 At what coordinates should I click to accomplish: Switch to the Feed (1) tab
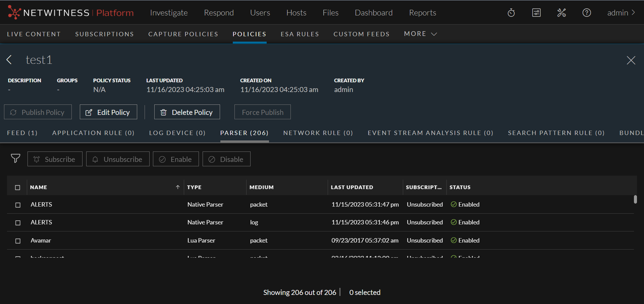pyautogui.click(x=22, y=133)
